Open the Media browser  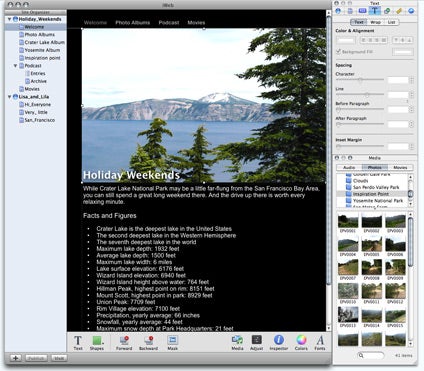[x=237, y=343]
